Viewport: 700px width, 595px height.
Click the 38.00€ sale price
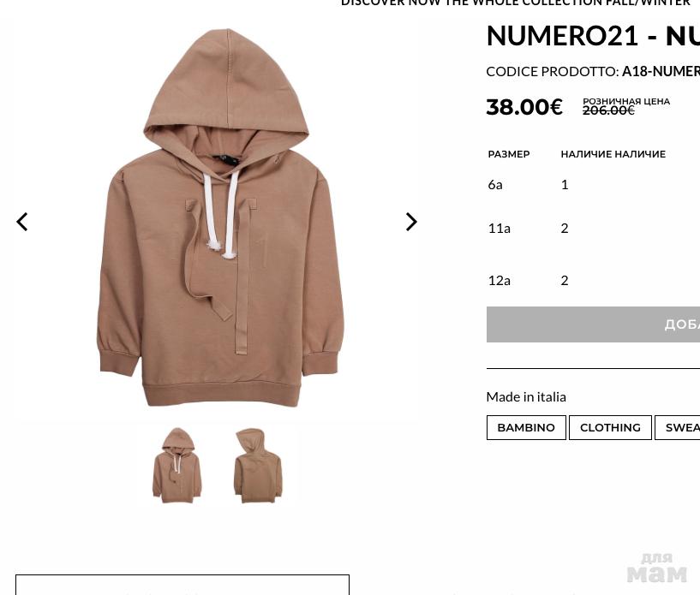pyautogui.click(x=524, y=107)
